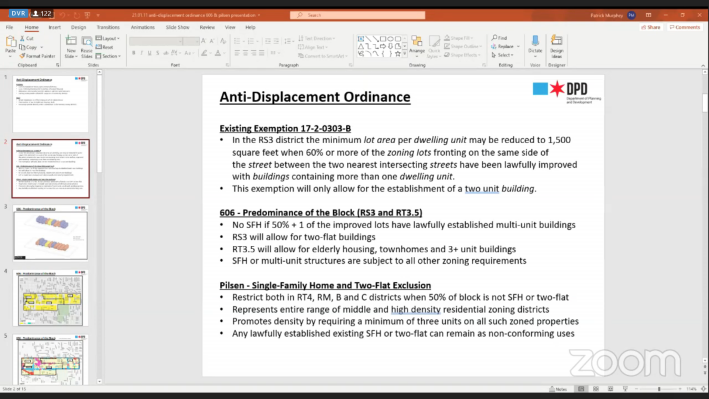Screen dimensions: 709x399
Task: Toggle Center paragraph alignment
Action: (x=245, y=53)
